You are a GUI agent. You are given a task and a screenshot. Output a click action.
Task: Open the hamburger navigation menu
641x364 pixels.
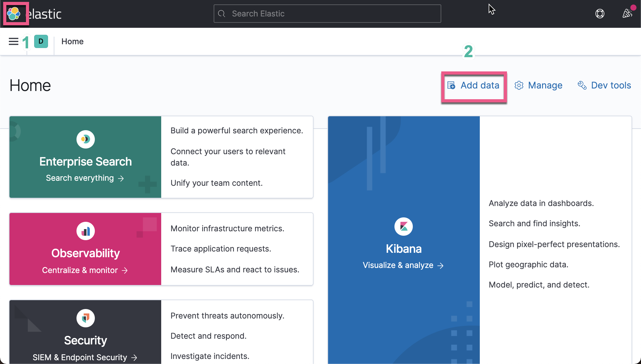pos(13,41)
